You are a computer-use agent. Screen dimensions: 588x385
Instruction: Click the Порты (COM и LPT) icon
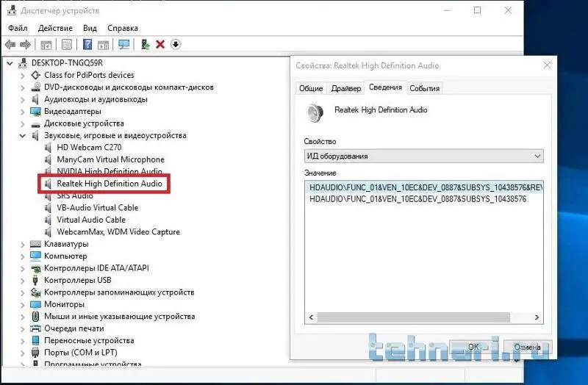pyautogui.click(x=35, y=353)
